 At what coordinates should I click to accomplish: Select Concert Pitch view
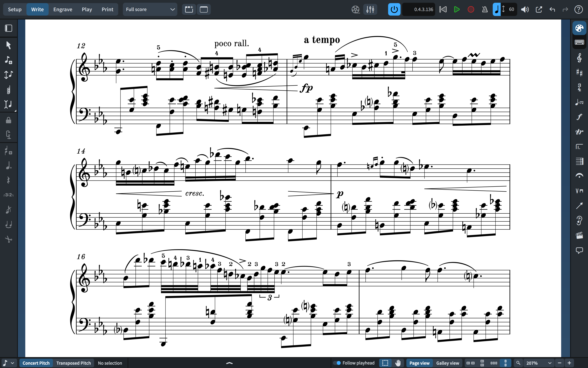[x=36, y=363]
